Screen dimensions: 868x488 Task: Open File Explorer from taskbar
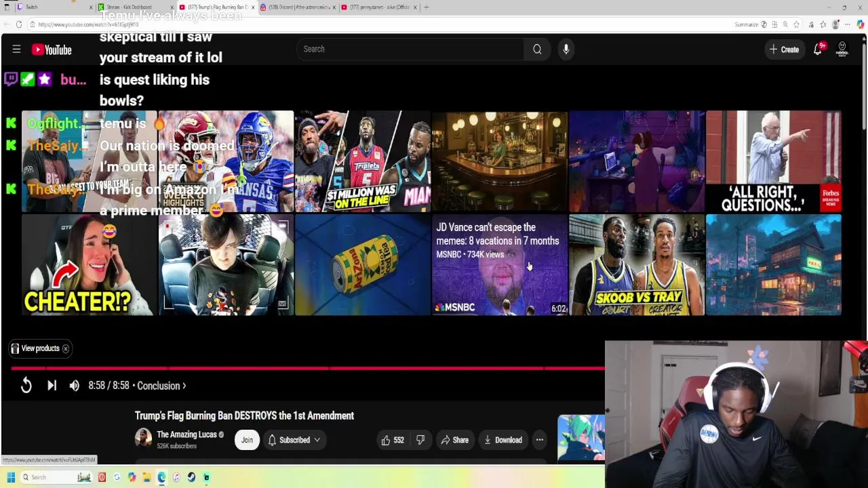pyautogui.click(x=146, y=477)
